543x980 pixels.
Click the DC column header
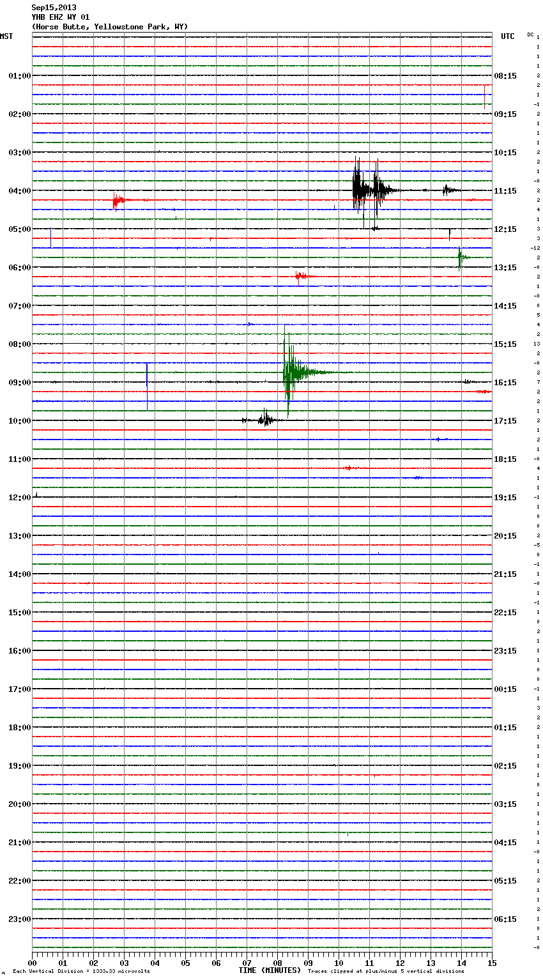530,34
